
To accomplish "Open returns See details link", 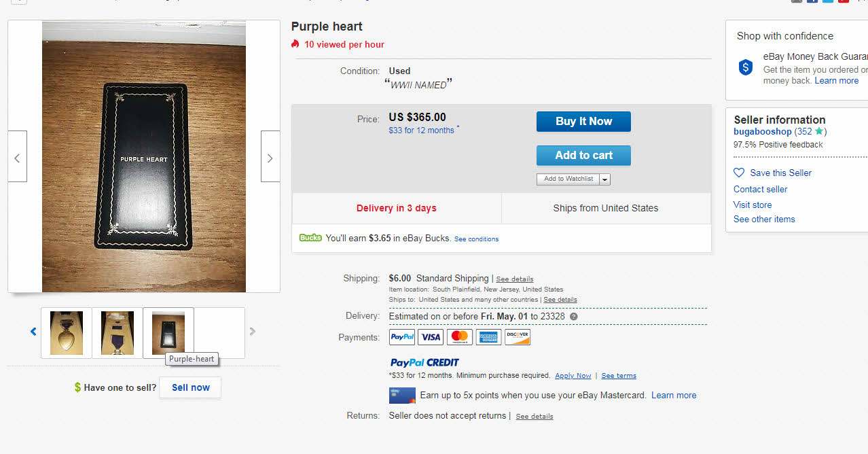I will (534, 416).
